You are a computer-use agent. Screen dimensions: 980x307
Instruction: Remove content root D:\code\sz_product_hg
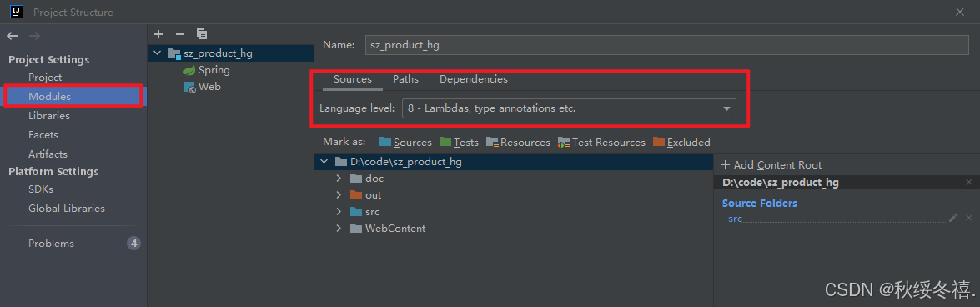tap(969, 182)
